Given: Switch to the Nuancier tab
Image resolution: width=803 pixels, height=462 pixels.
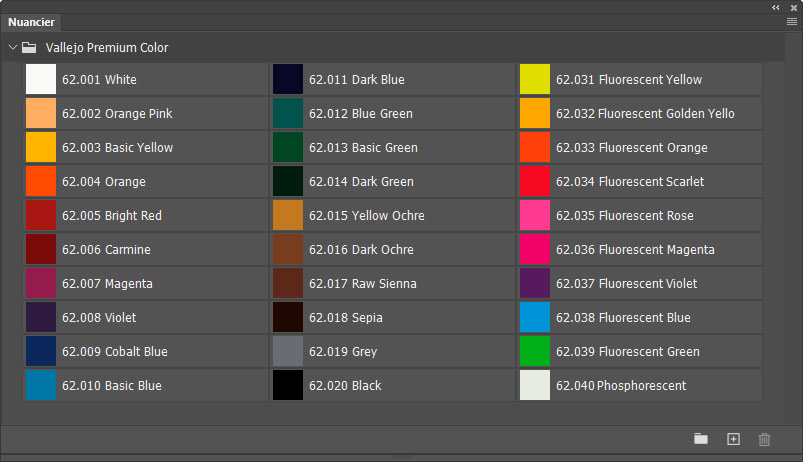Looking at the screenshot, I should [x=31, y=22].
